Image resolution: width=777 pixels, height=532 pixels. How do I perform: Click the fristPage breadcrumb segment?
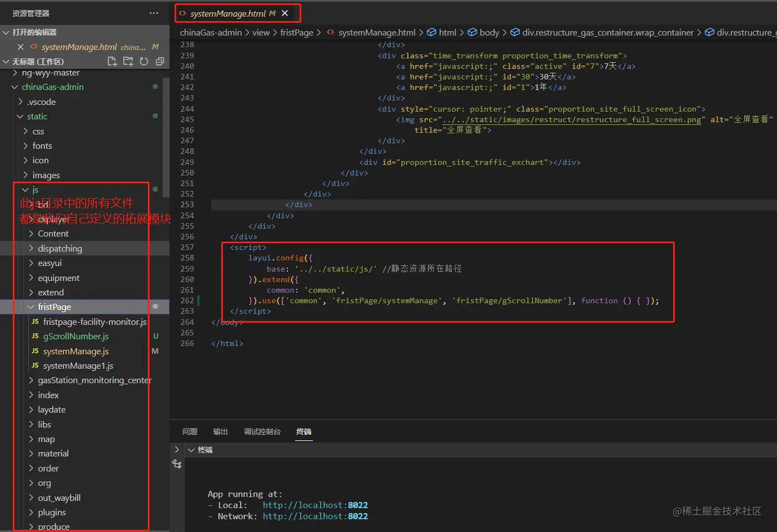pos(297,33)
